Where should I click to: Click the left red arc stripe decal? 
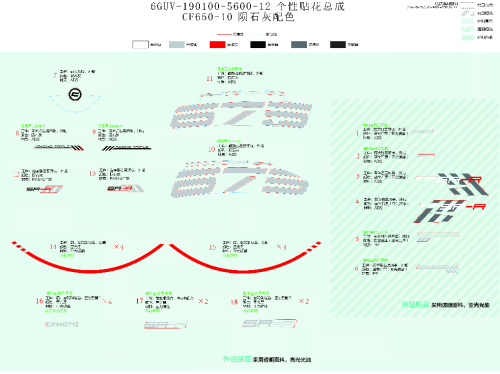[88, 257]
